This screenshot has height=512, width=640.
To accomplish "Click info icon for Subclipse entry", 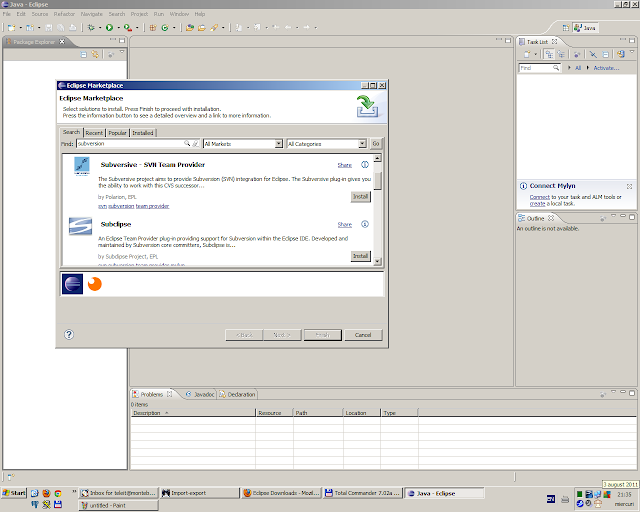I will tap(365, 224).
